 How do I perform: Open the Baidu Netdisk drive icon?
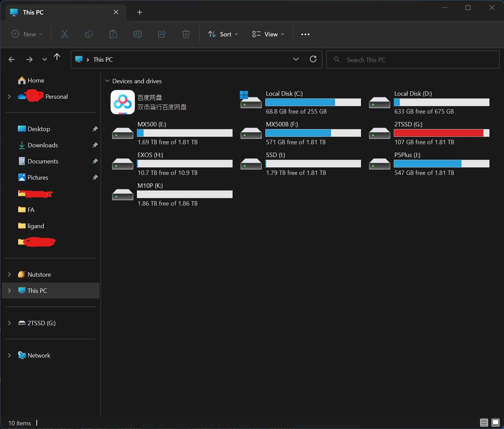tap(123, 102)
